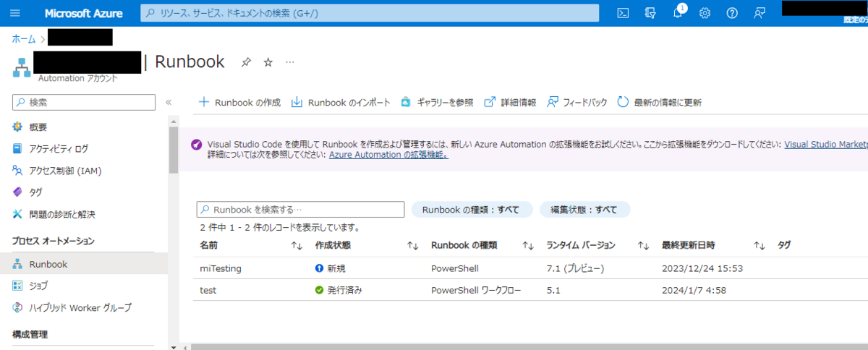The height and width of the screenshot is (350, 868).
Task: Open the more options ellipsis
Action: [x=290, y=62]
